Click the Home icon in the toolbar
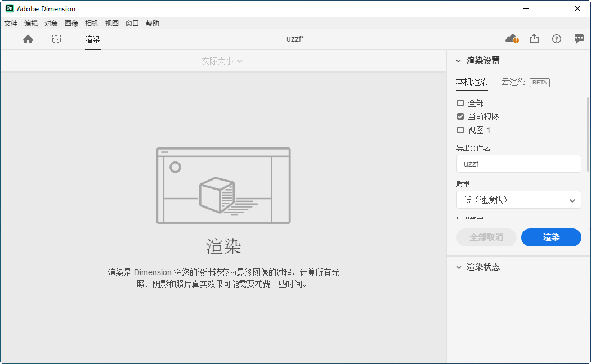591x364 pixels. click(x=28, y=39)
